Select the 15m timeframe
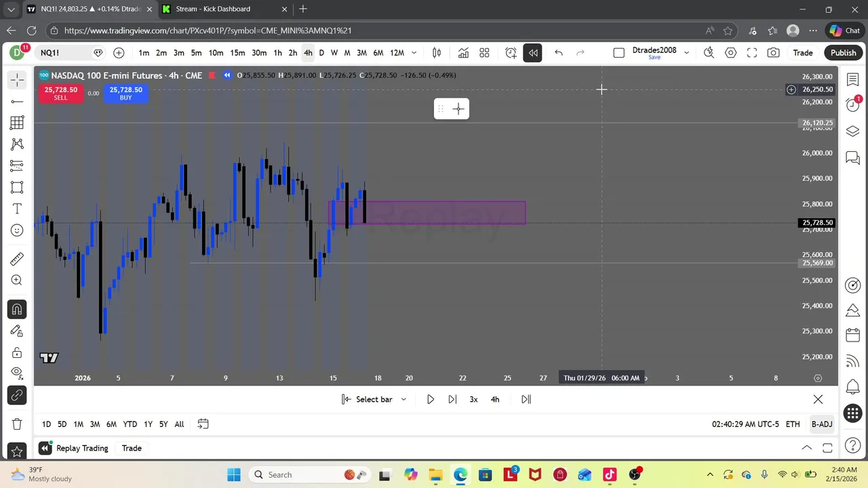The height and width of the screenshot is (488, 868). pyautogui.click(x=237, y=53)
